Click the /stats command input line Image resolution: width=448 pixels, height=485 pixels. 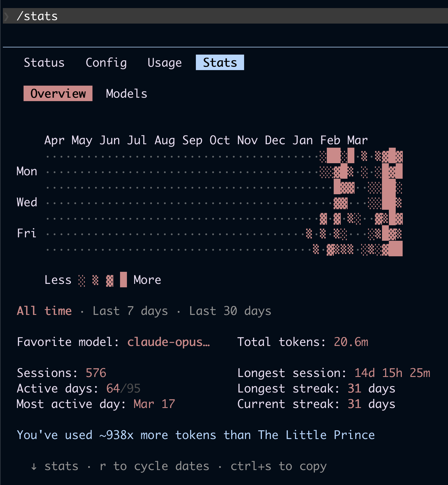(225, 16)
